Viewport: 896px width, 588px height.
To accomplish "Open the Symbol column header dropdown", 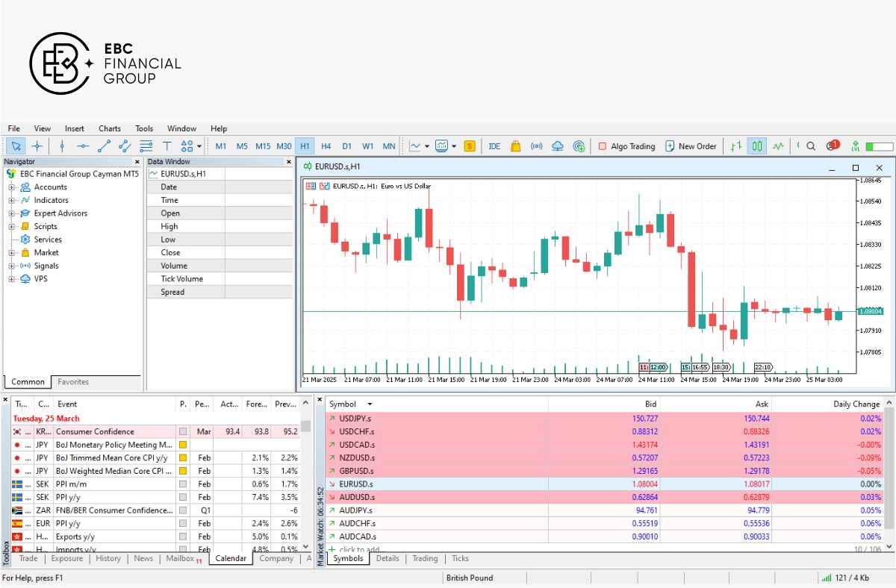I will click(x=370, y=404).
